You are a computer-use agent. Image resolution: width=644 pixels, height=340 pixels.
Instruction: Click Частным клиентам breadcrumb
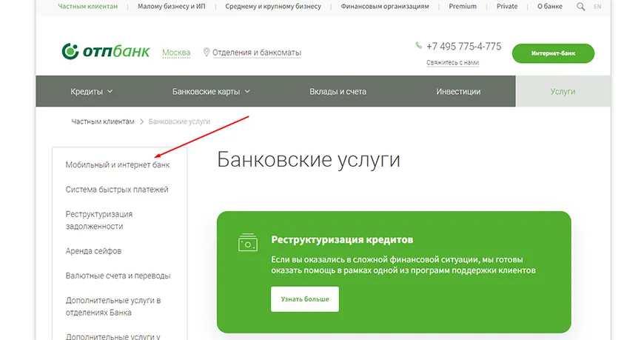tap(103, 121)
